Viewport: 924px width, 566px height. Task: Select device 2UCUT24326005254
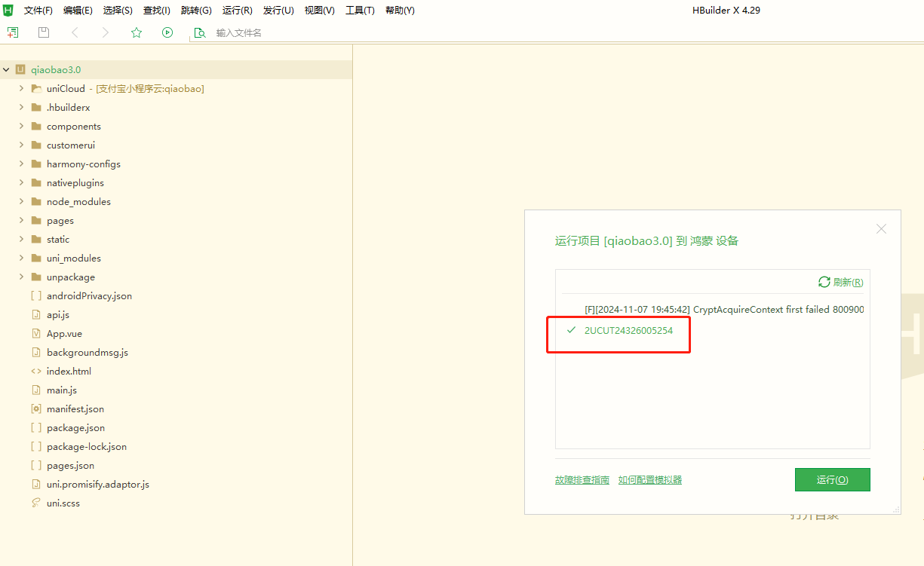(x=629, y=330)
